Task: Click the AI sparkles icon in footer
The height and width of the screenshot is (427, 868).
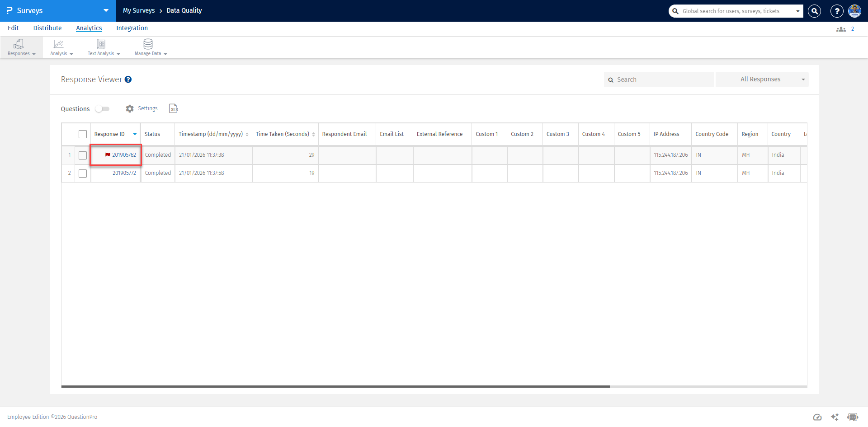Action: (835, 417)
